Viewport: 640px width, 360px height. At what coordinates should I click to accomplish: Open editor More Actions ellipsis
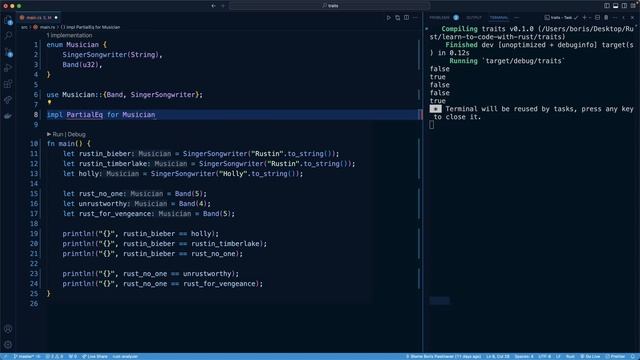416,18
